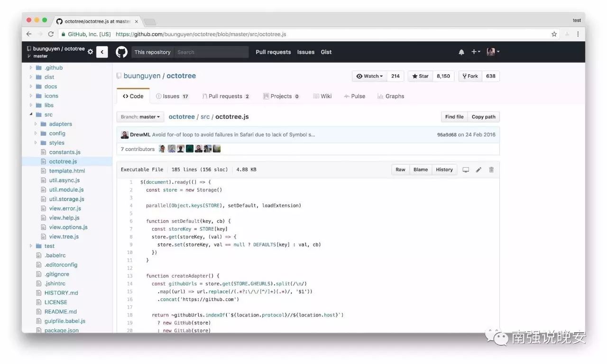Click DrewML's commit author avatar

[125, 135]
